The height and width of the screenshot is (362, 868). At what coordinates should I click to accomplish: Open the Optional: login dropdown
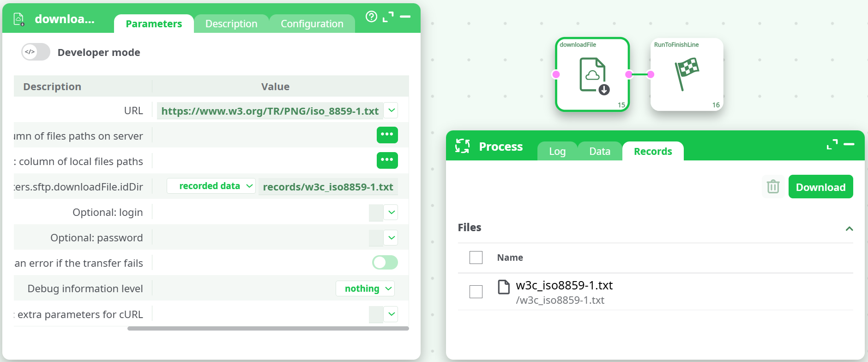[391, 212]
